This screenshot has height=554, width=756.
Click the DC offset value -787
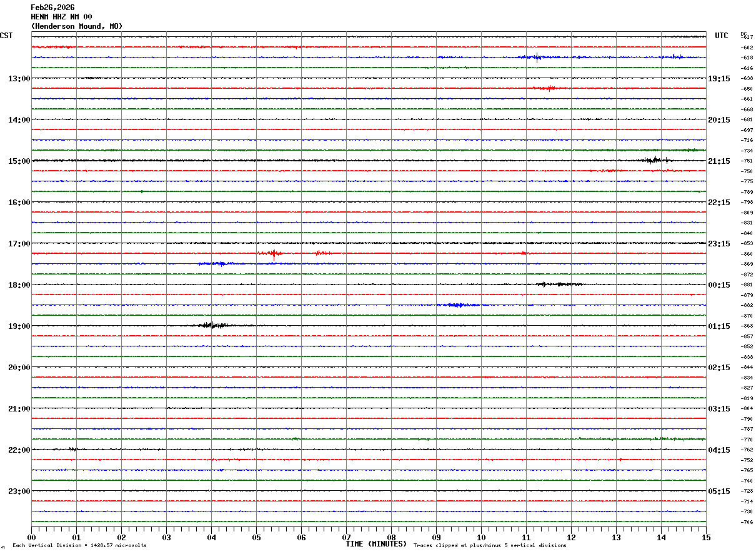pyautogui.click(x=747, y=429)
